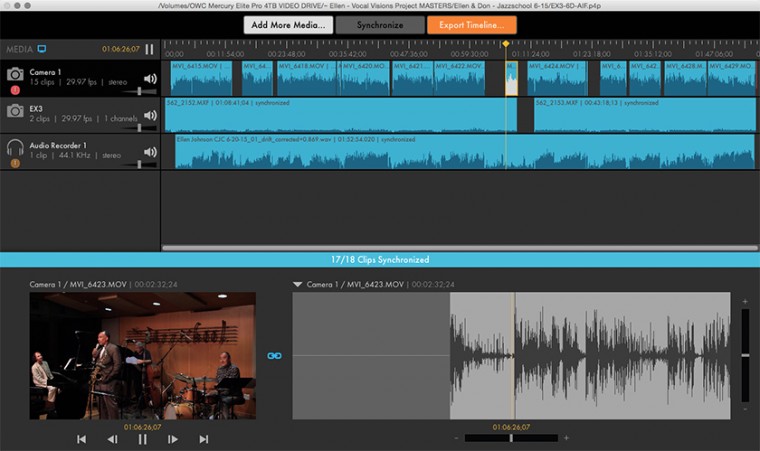This screenshot has height=451, width=760.
Task: Select clip MVI_6424.MOV on the timeline
Action: click(557, 78)
